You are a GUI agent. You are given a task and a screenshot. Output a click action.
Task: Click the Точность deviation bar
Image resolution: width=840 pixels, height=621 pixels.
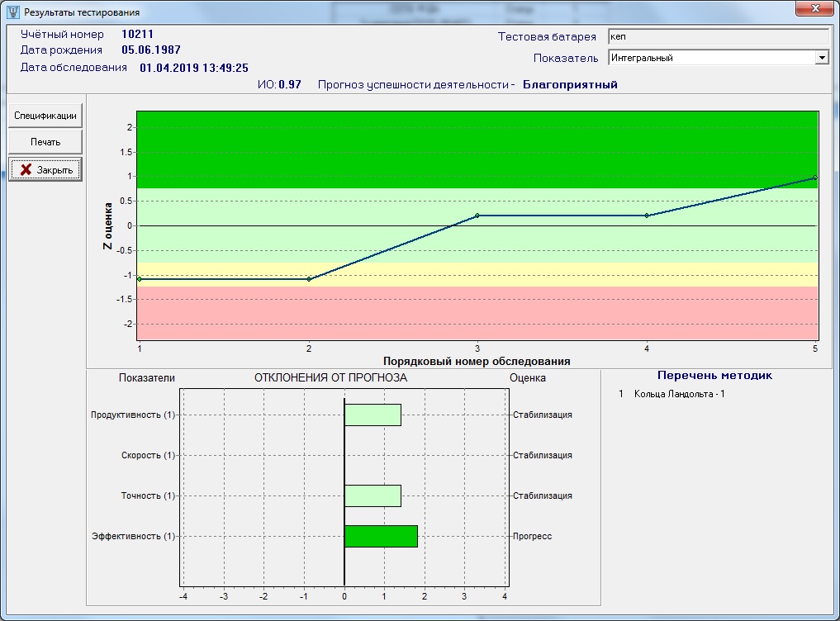[373, 495]
